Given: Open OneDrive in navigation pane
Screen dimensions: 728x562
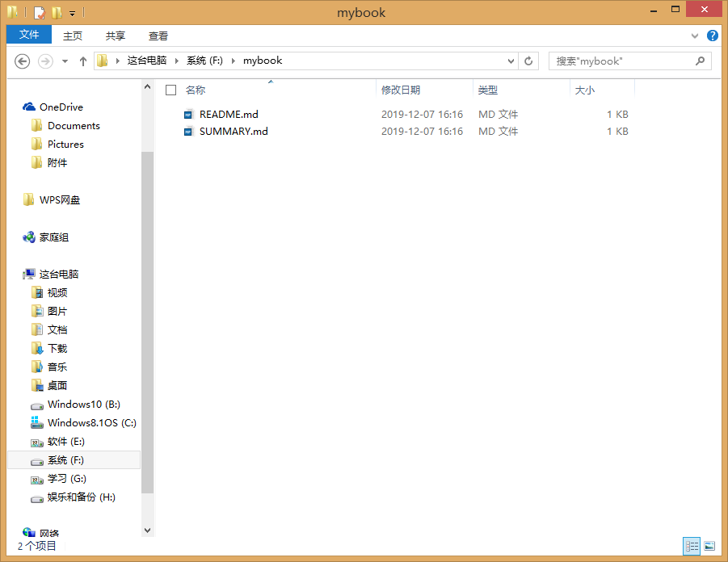Looking at the screenshot, I should click(61, 107).
